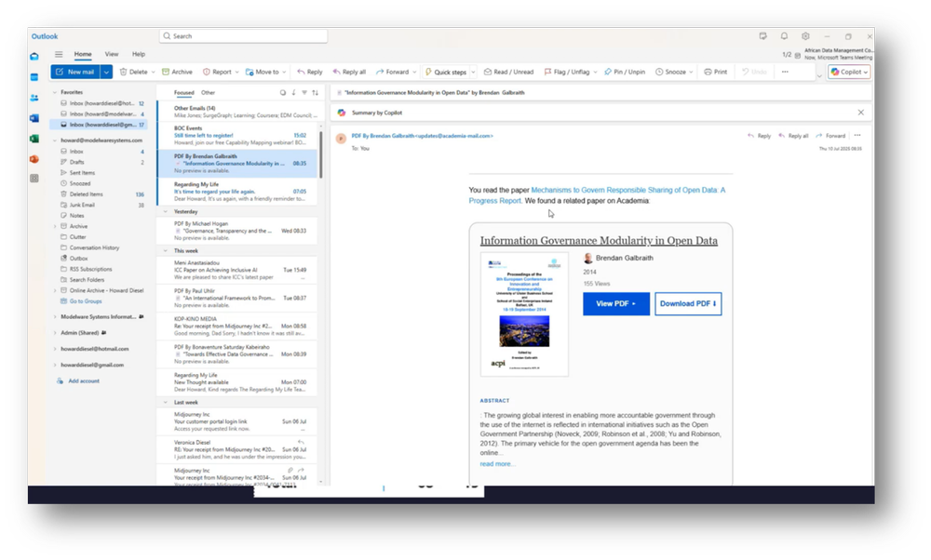Collapse the Last week message group

[x=166, y=402]
